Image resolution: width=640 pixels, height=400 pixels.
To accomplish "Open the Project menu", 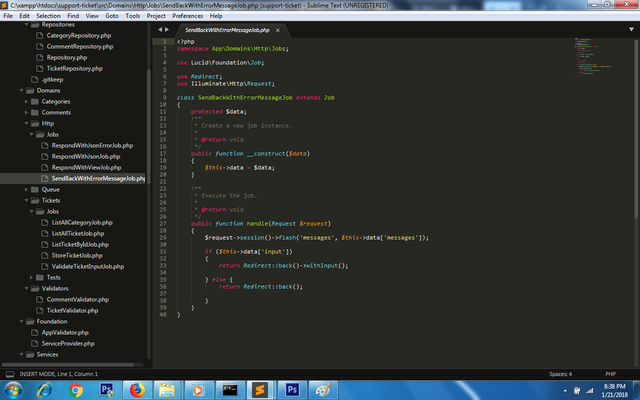I will [156, 16].
